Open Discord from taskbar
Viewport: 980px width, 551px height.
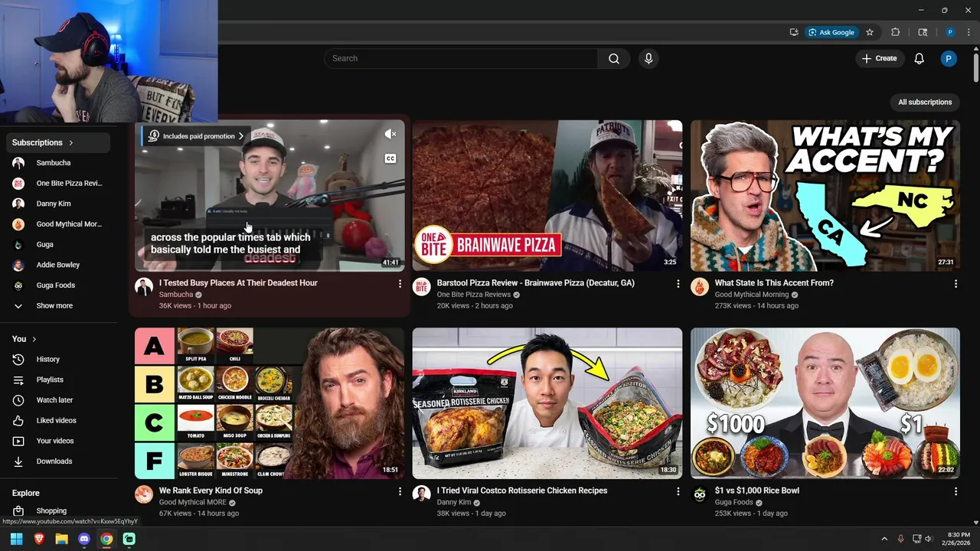click(84, 539)
